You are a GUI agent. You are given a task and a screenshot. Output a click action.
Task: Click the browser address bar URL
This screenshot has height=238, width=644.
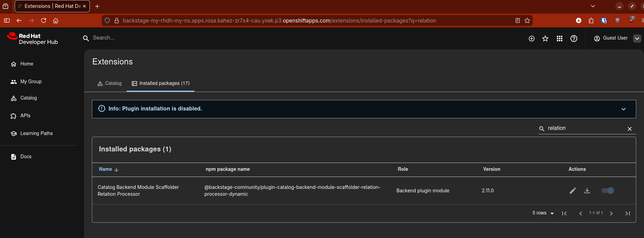[x=279, y=20]
